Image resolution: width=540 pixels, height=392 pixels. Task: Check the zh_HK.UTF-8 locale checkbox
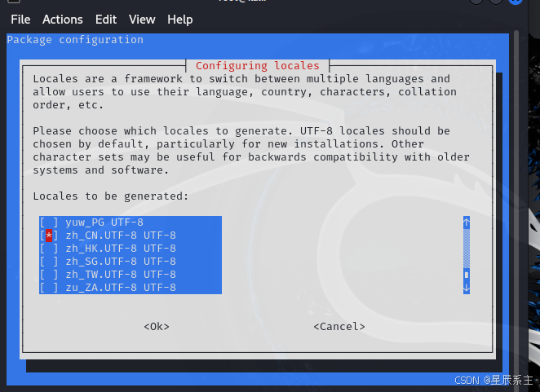(x=49, y=249)
